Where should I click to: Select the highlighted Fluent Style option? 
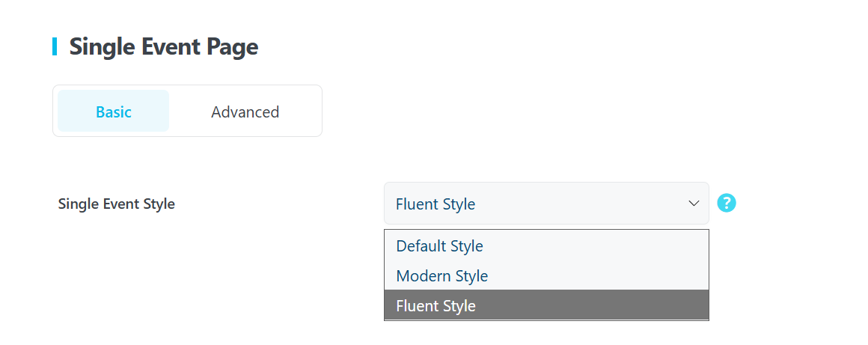click(x=436, y=305)
